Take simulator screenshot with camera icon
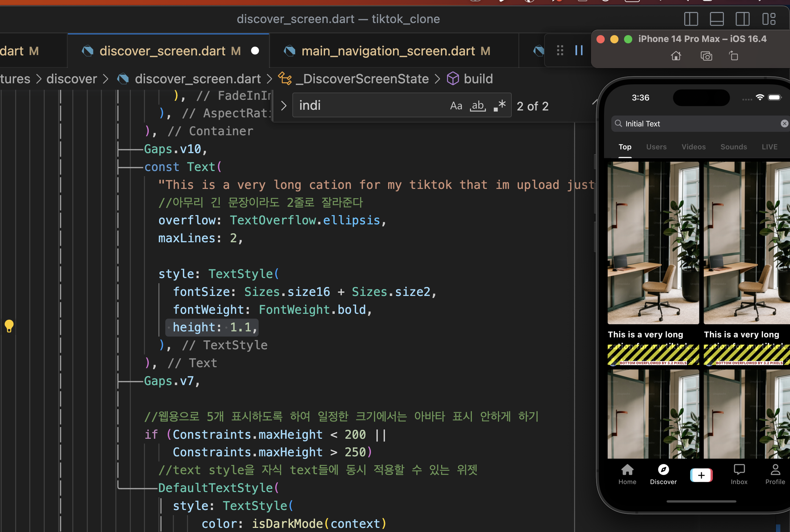 (706, 56)
